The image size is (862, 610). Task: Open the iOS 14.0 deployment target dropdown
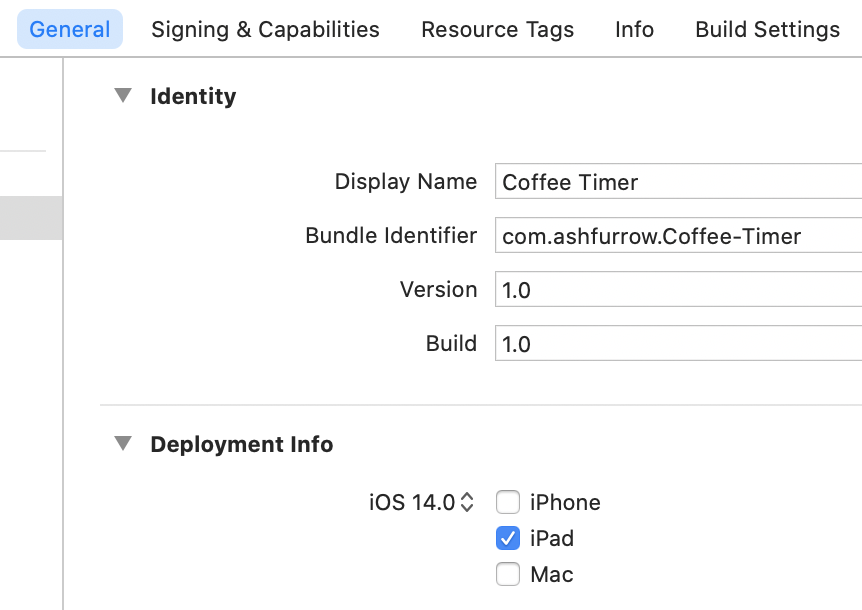(x=421, y=502)
